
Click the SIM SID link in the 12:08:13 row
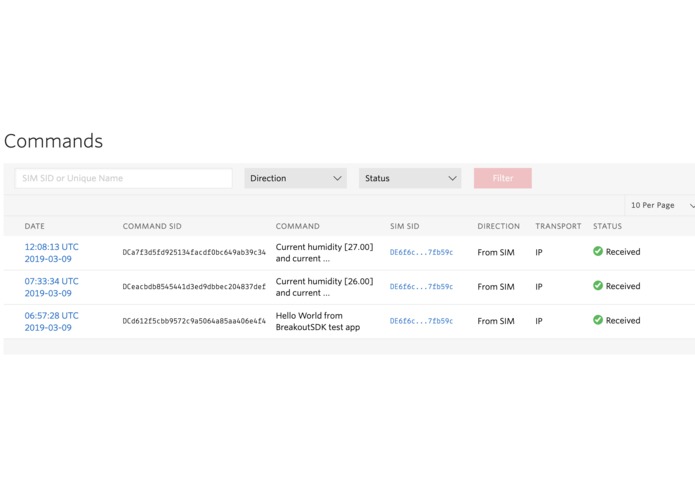(421, 252)
